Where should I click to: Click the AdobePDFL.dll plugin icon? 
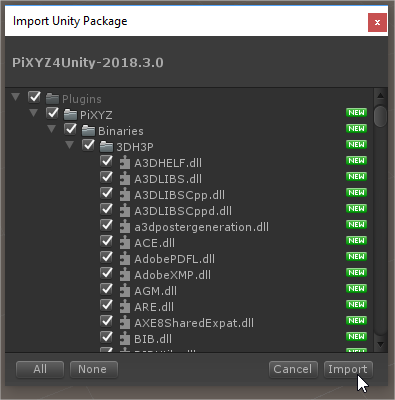[124, 259]
